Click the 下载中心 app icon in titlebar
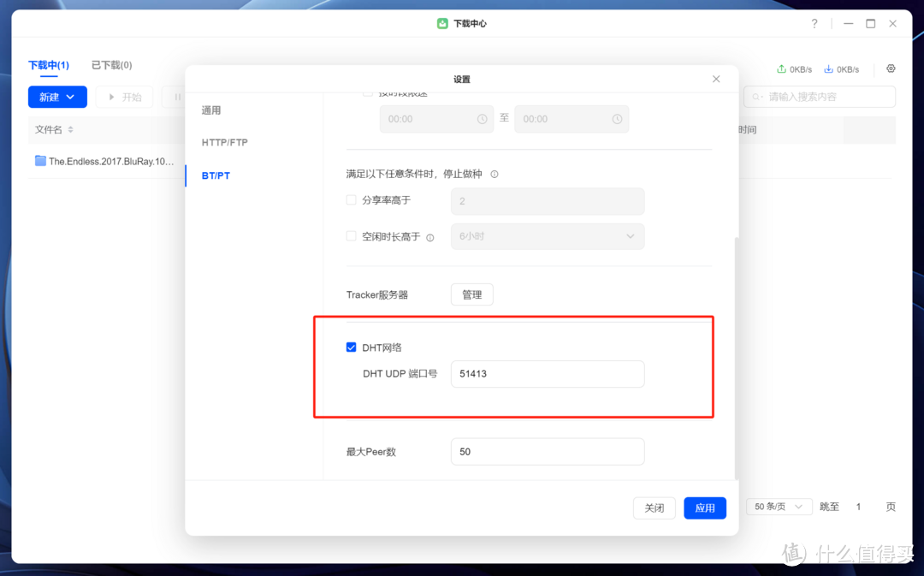Screen dimensions: 924x576 441,24
